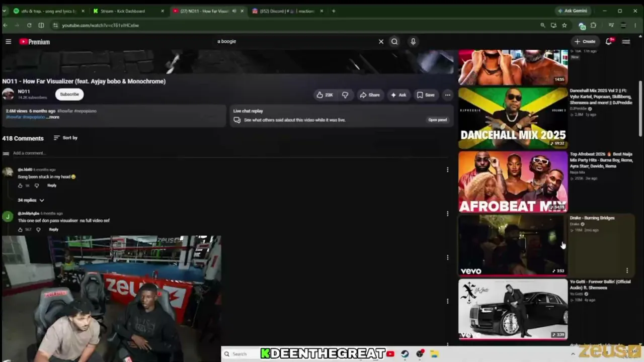The image size is (644, 362).
Task: Open a new browser tab
Action: (333, 11)
